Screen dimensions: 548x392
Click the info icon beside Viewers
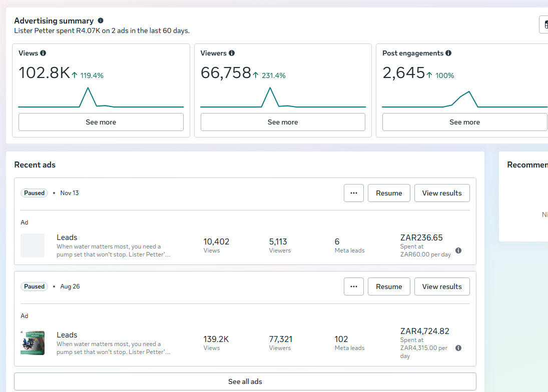pyautogui.click(x=232, y=53)
